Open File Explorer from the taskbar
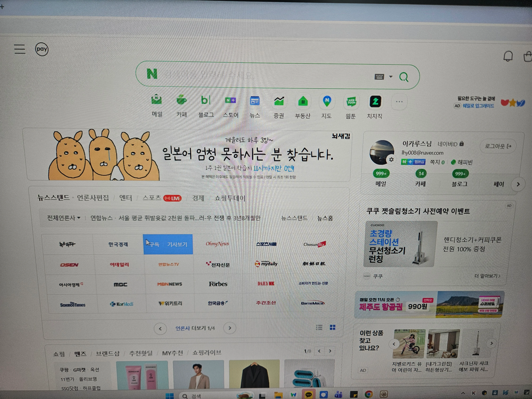532x399 pixels. pyautogui.click(x=278, y=395)
